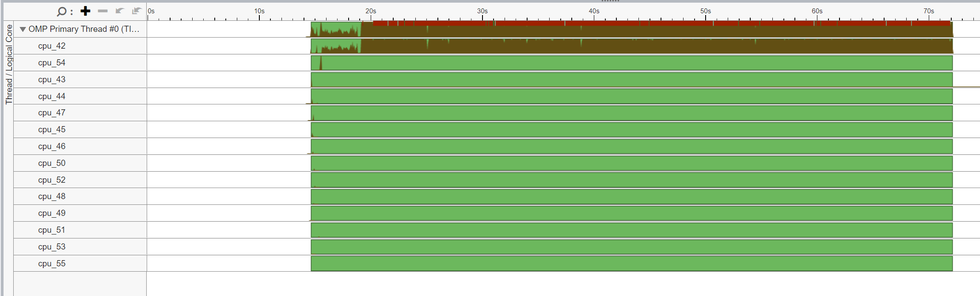Click the 10s mark on time ruler
The image size is (980, 296).
(x=259, y=11)
